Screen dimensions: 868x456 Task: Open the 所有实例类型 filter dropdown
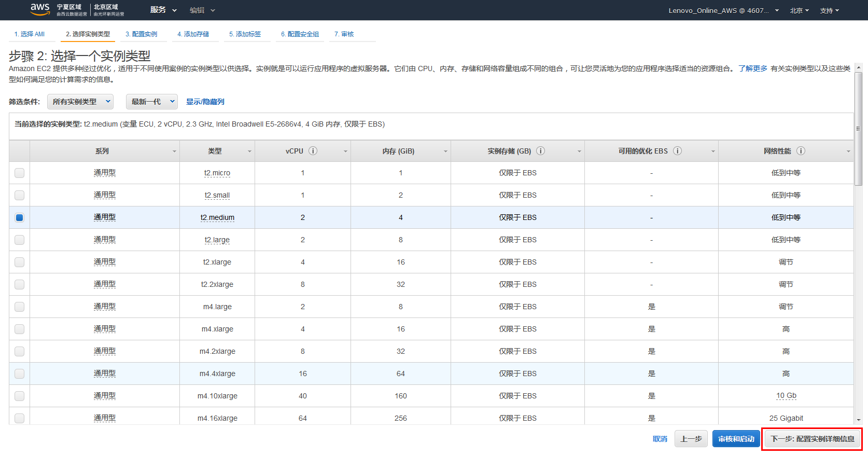80,102
